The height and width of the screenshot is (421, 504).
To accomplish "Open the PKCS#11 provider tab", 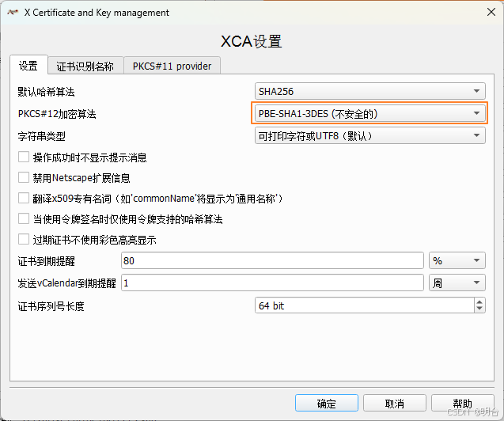I will [172, 66].
